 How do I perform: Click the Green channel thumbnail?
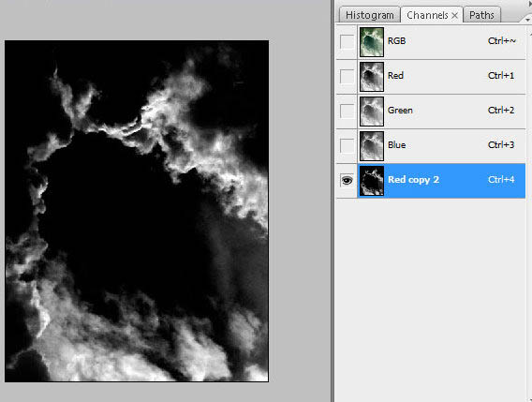[372, 112]
